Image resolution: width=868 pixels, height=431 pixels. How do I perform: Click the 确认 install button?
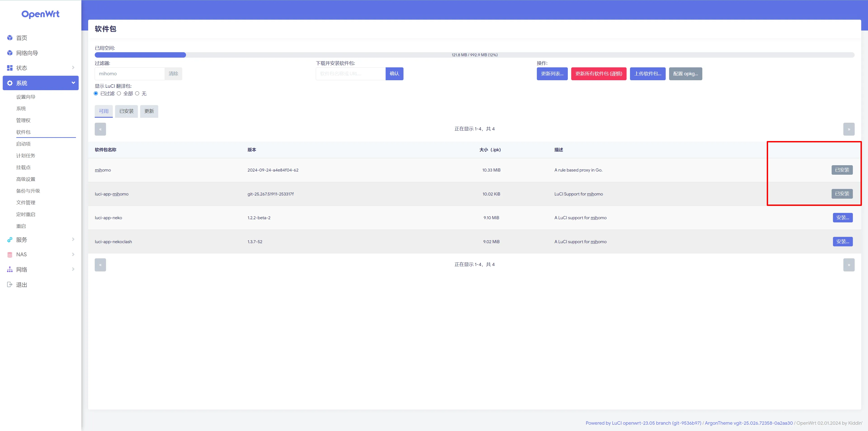[394, 74]
